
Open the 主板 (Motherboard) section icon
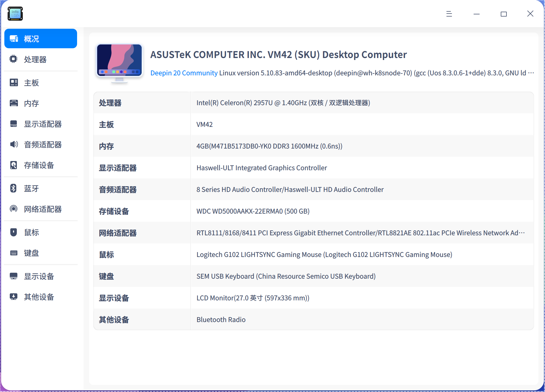(14, 82)
